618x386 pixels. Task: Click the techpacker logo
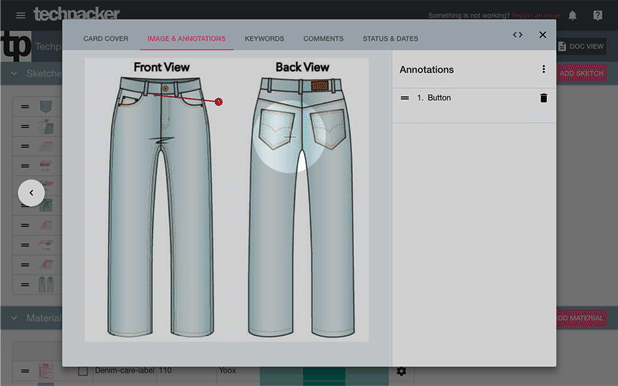[76, 14]
